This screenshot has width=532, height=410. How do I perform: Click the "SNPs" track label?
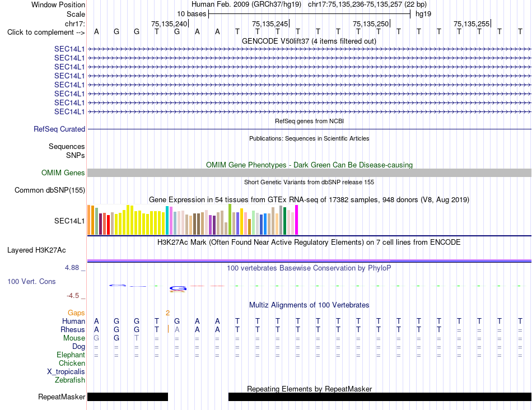[76, 155]
